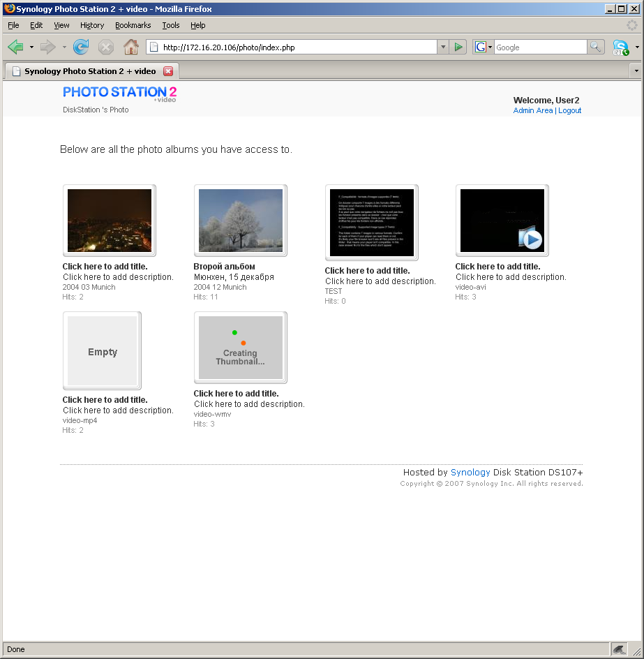Open the Admin Area link
This screenshot has height=659, width=644.
532,110
